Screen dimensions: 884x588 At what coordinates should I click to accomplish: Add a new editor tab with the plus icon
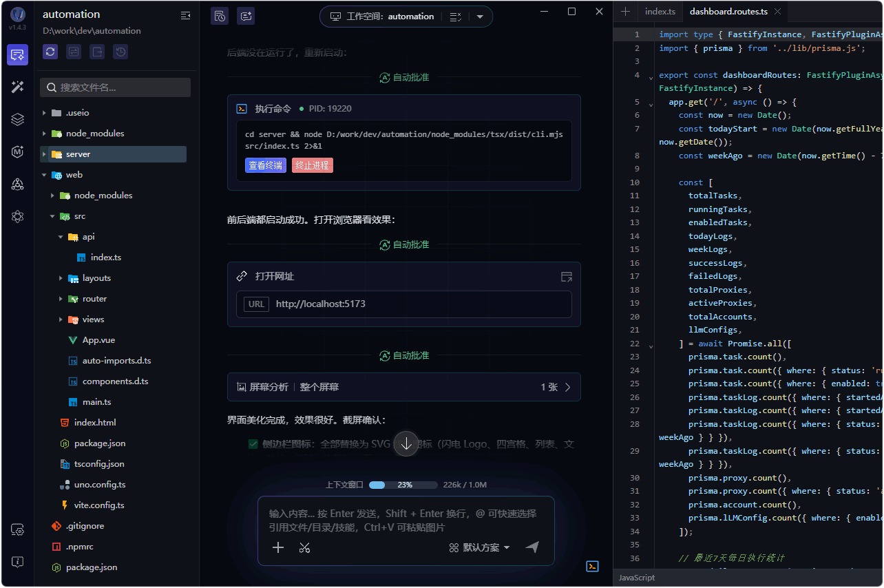625,11
